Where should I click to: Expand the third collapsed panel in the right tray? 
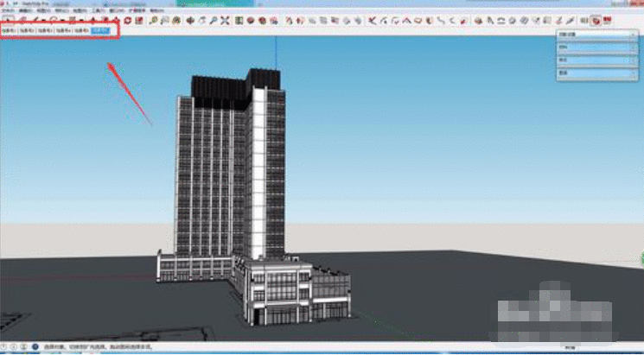tap(596, 60)
